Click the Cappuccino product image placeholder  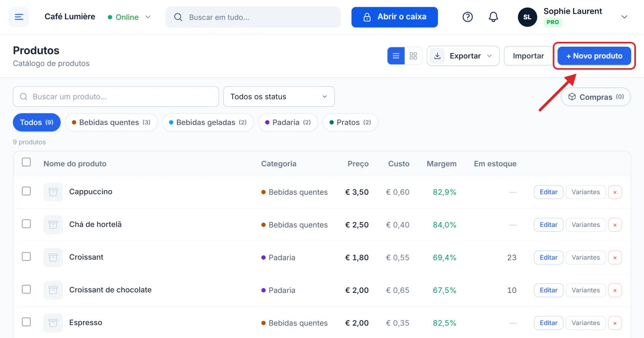click(x=53, y=192)
